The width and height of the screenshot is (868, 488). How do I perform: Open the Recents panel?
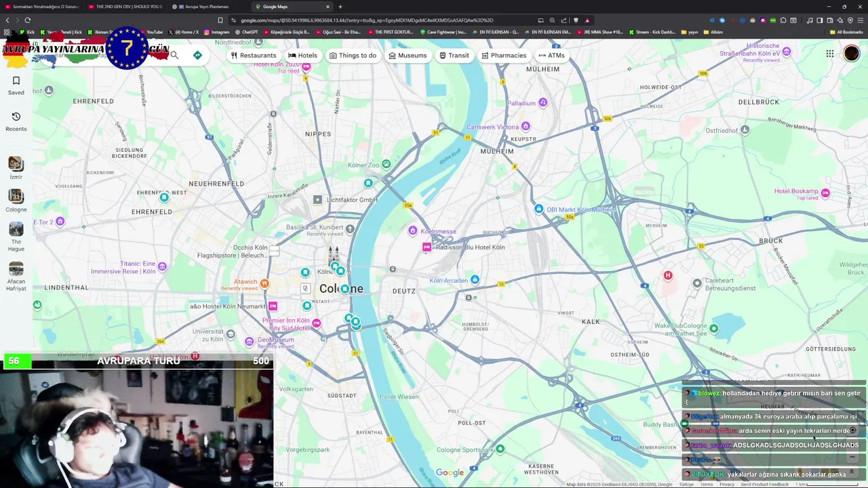tap(16, 122)
